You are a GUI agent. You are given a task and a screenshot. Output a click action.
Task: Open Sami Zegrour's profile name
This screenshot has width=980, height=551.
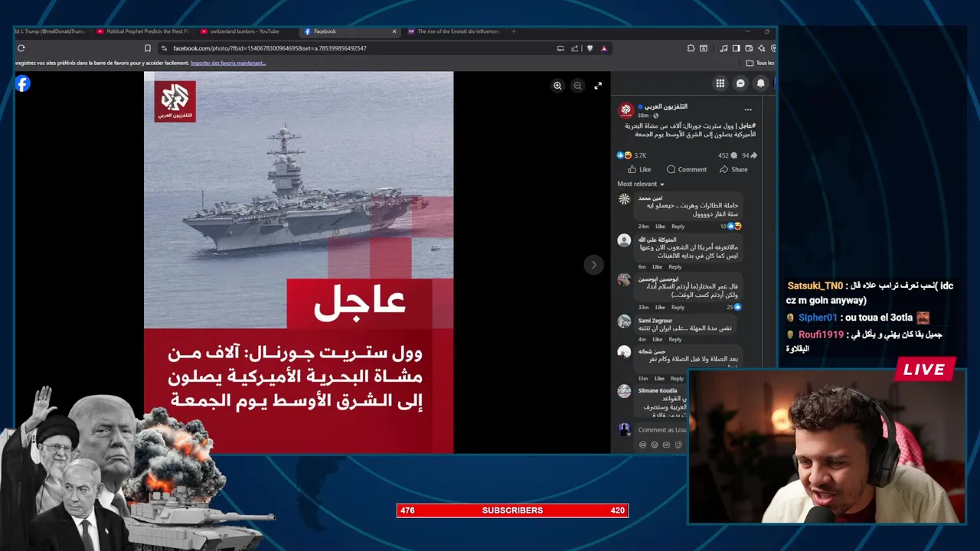[655, 321]
